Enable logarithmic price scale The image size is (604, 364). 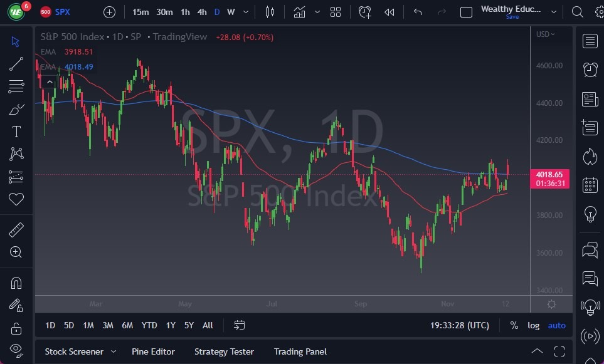coord(533,325)
